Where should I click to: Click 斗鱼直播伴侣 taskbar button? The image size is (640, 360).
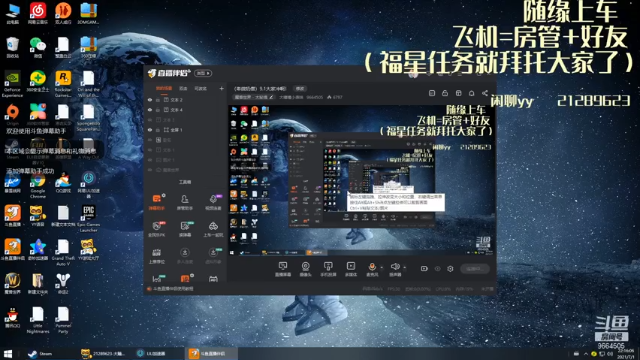click(210, 353)
